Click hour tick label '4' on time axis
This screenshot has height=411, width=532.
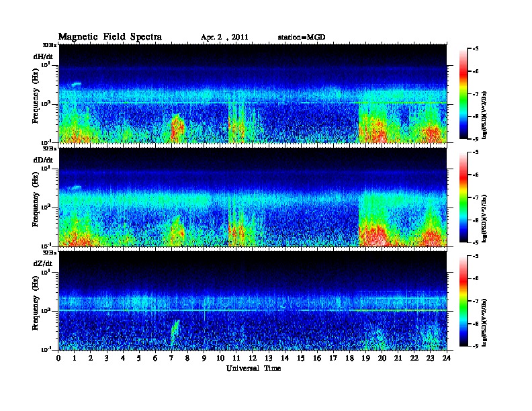click(x=123, y=358)
